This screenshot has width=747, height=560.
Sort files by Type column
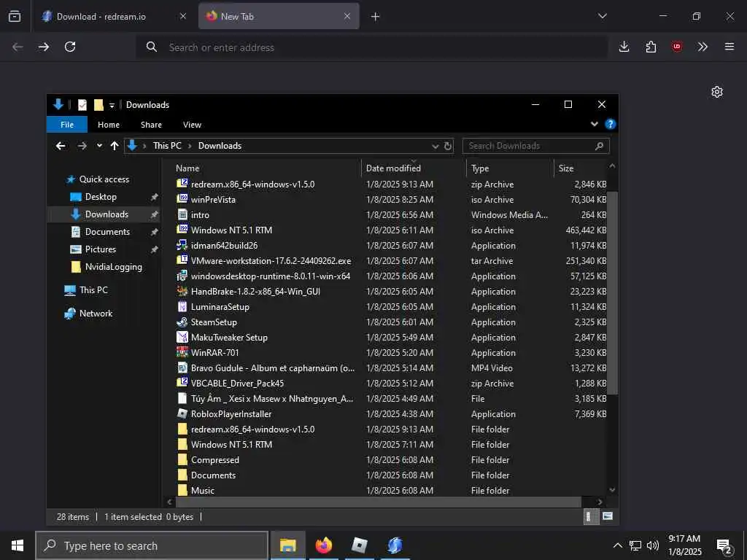[480, 168]
